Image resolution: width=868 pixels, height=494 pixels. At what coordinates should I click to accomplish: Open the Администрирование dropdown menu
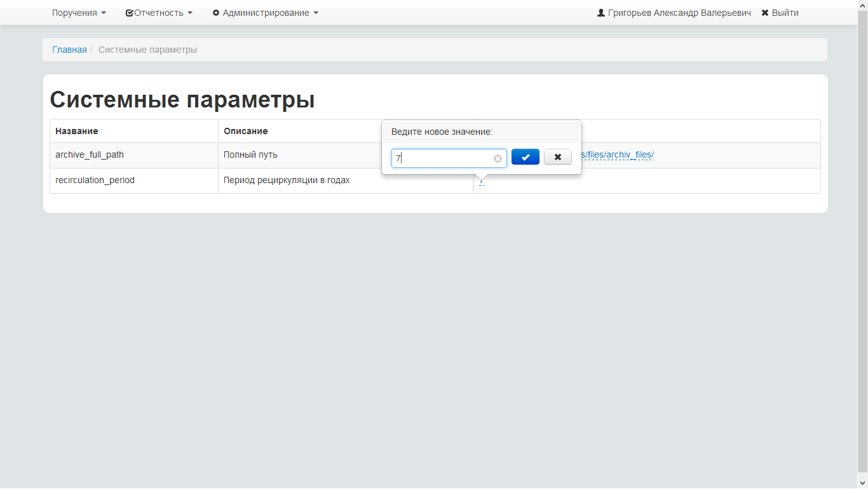click(266, 13)
